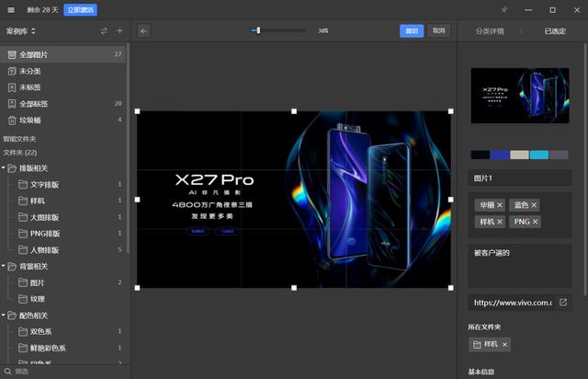Click the trash can icon beside 垃圾桶
The image size is (588, 379).
click(12, 121)
